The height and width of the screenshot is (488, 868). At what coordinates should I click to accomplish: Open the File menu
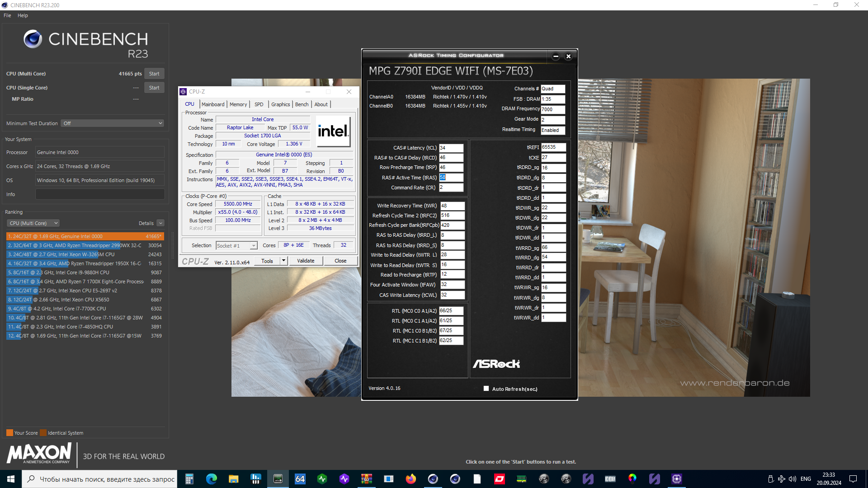coord(7,15)
